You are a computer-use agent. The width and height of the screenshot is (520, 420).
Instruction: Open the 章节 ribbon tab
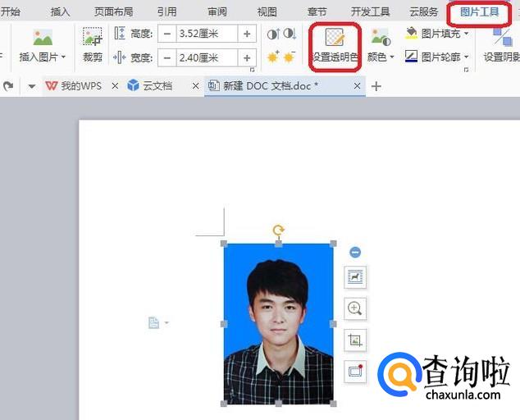317,12
